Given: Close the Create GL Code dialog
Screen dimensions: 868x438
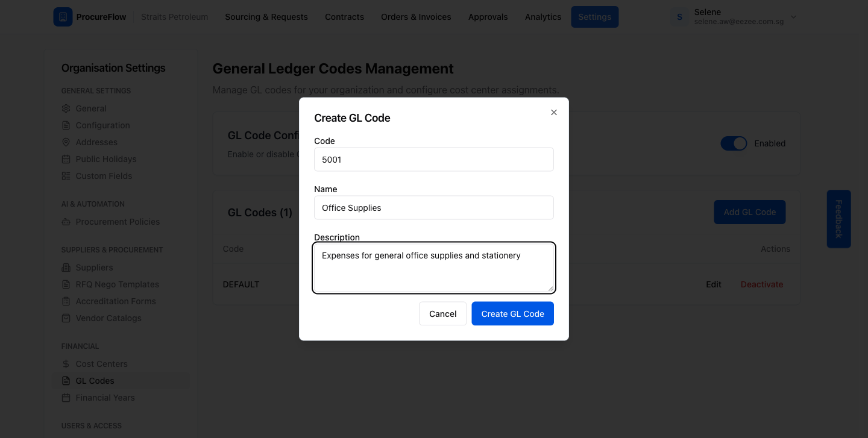Looking at the screenshot, I should (554, 113).
